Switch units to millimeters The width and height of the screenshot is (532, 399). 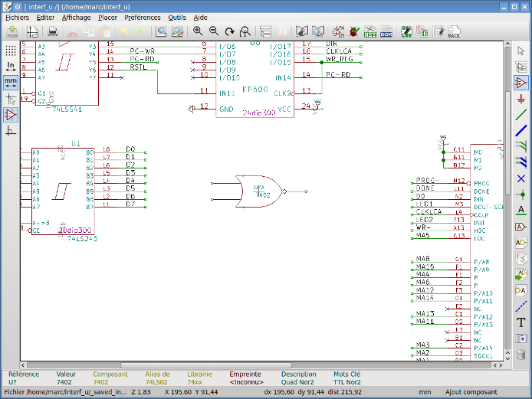(11, 82)
